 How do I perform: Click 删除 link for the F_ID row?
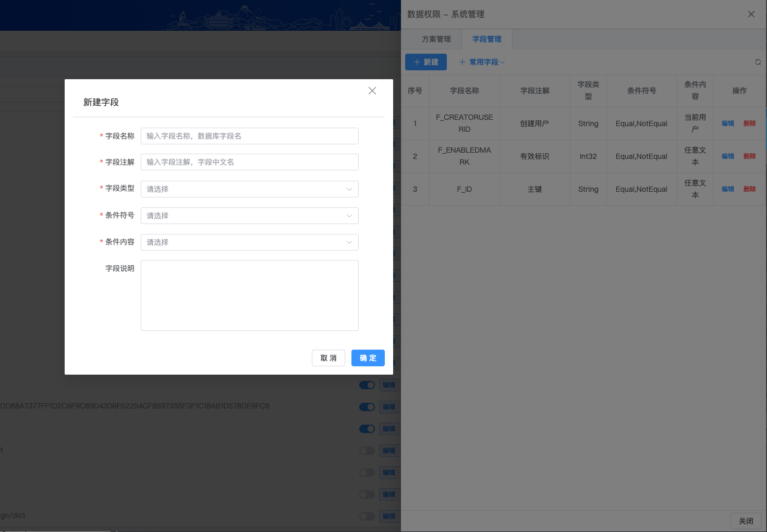tap(749, 189)
